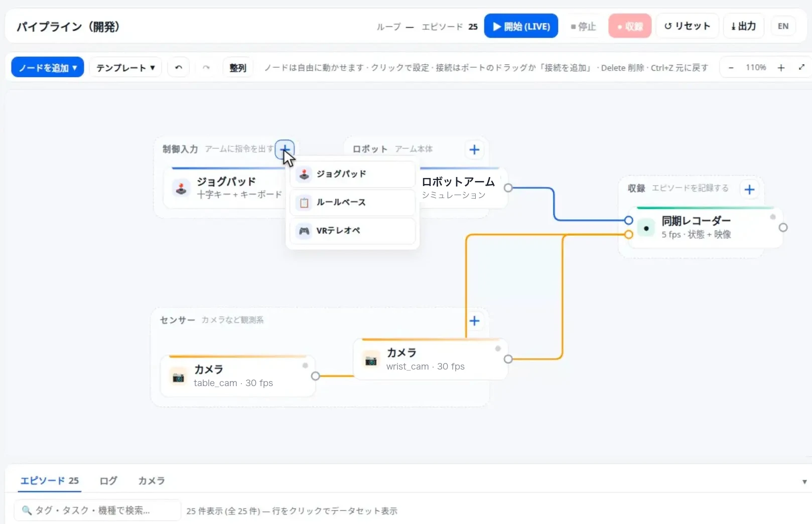Screen dimensions: 812x524
Task: Click the table_cam output port
Action: pos(315,376)
